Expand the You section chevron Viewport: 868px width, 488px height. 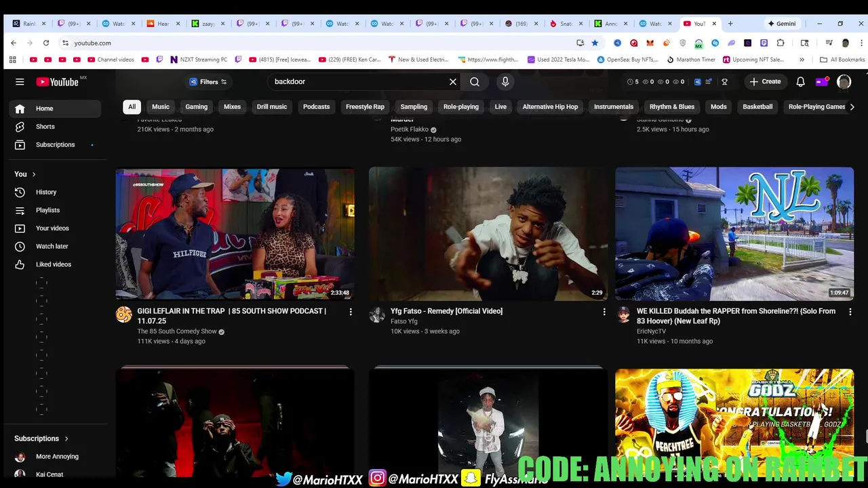(34, 174)
